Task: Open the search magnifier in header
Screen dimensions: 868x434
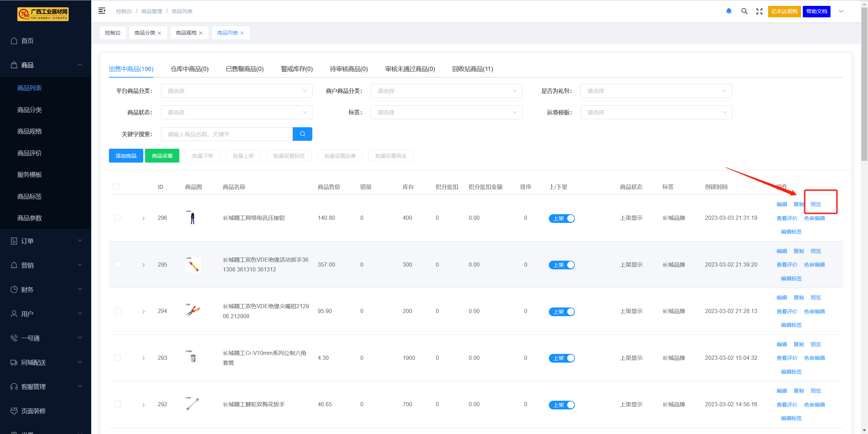Action: 744,11
